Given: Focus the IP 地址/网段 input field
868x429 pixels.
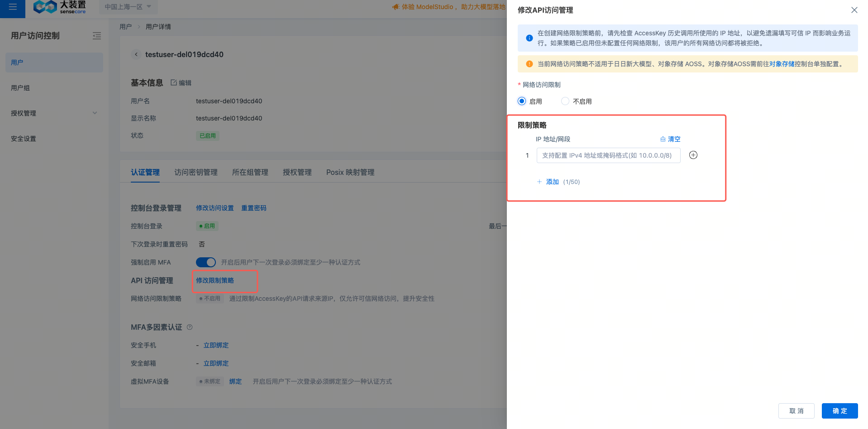Looking at the screenshot, I should 608,155.
